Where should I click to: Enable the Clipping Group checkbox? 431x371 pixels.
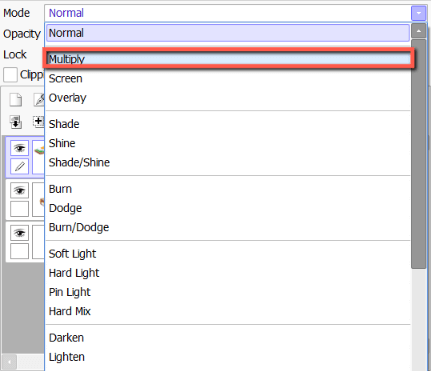10,75
